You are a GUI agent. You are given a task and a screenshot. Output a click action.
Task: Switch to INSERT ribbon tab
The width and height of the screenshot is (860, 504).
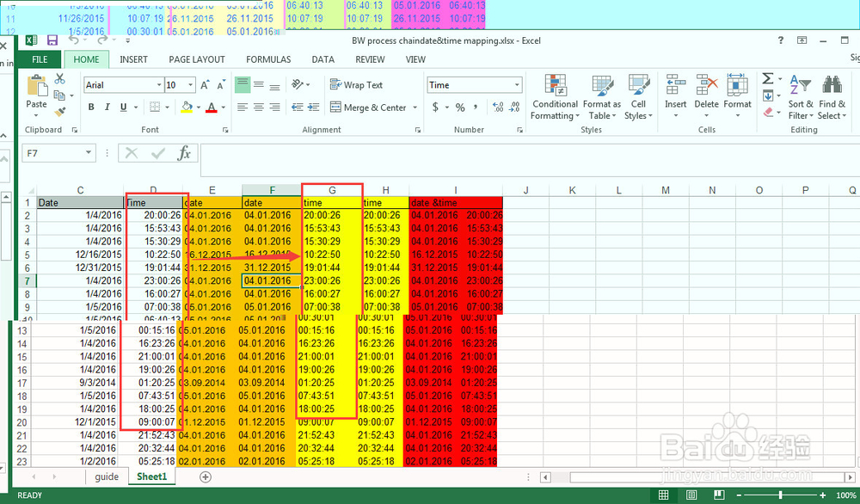point(134,59)
